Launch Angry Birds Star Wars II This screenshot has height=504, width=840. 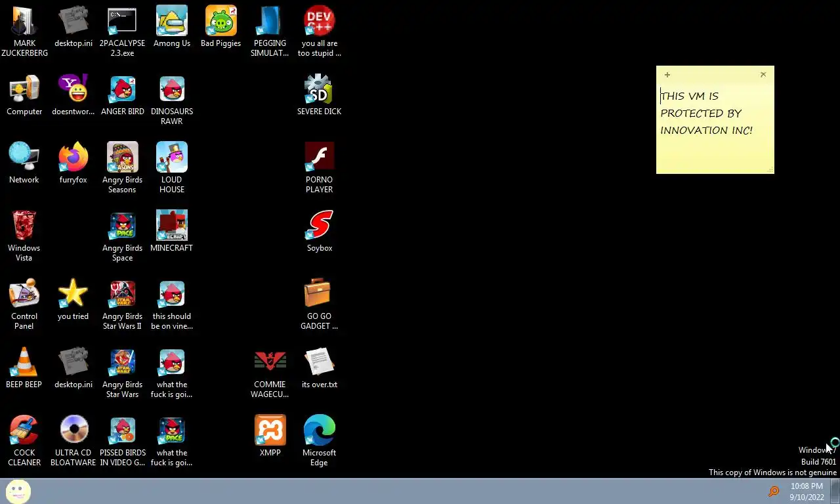[x=122, y=304]
